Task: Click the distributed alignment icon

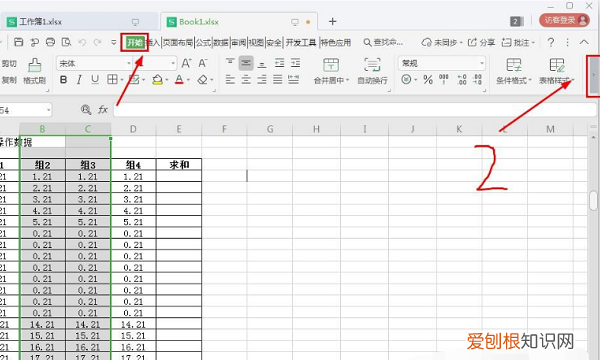Action: (x=293, y=80)
